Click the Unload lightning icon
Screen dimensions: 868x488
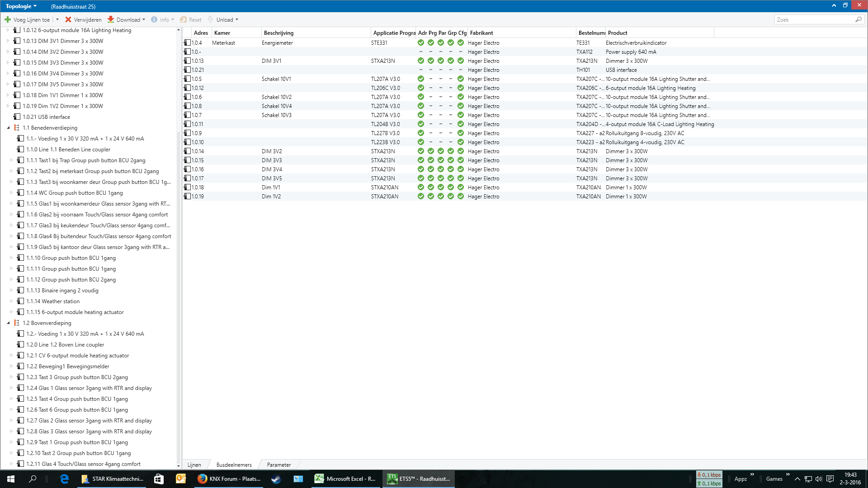point(210,19)
